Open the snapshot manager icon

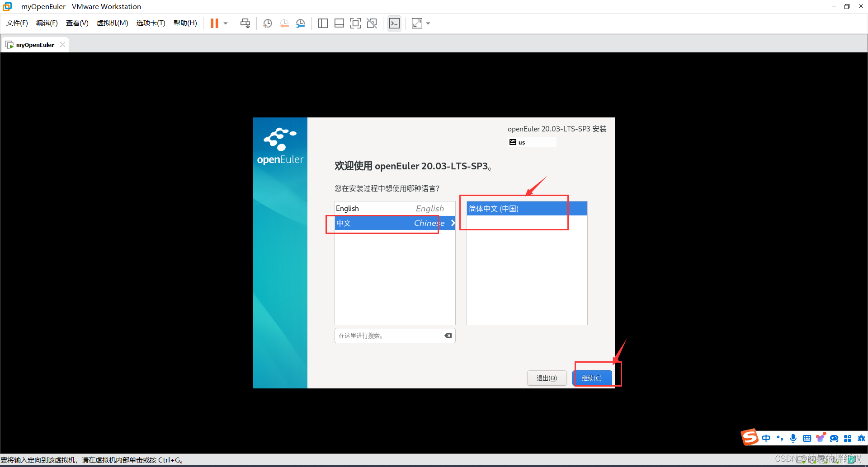tap(300, 23)
